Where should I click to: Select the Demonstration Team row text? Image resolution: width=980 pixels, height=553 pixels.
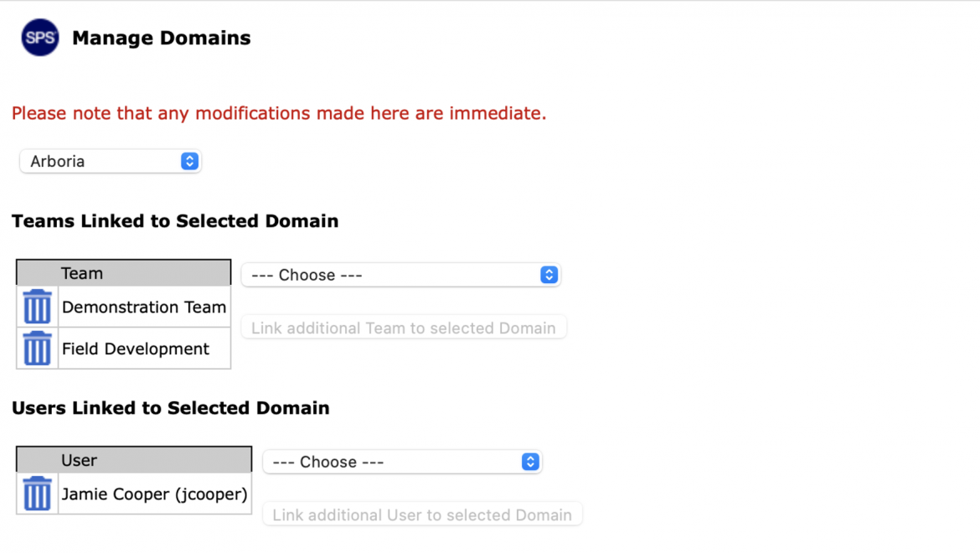(x=144, y=307)
